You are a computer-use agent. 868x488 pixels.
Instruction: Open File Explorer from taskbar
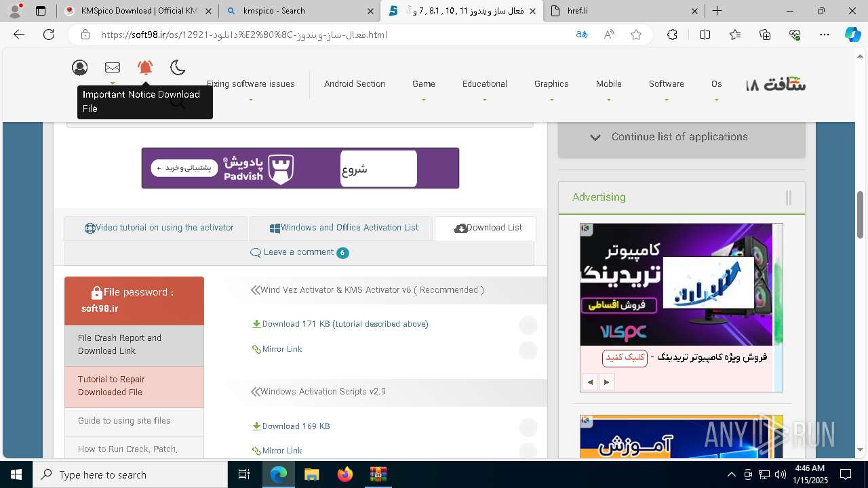pyautogui.click(x=311, y=474)
